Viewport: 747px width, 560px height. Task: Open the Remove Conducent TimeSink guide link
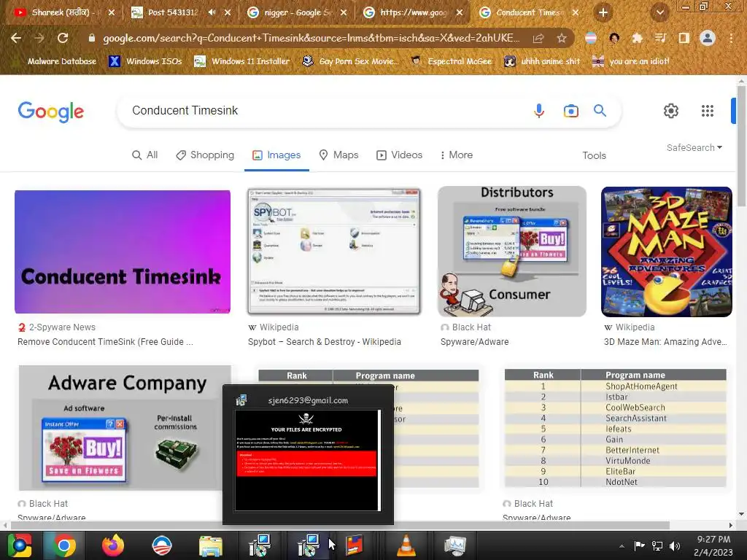coord(105,342)
